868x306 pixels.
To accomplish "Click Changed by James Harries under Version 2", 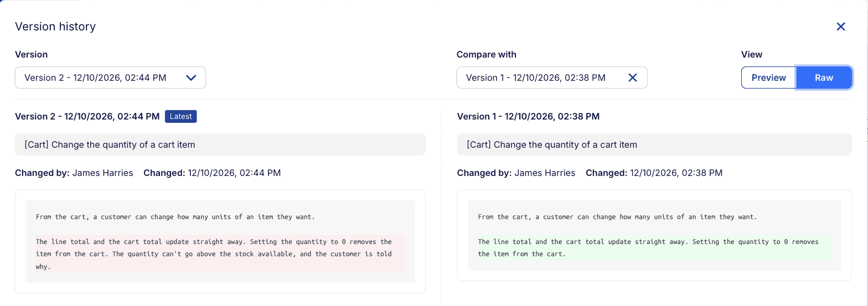I will point(74,173).
